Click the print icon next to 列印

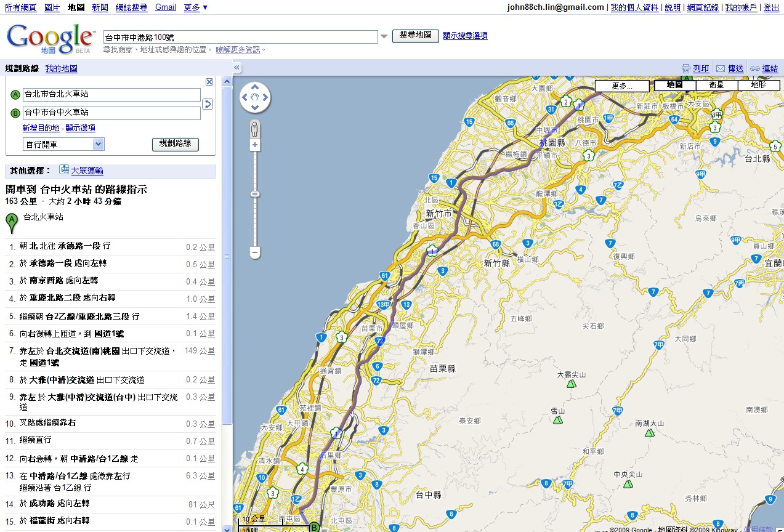point(686,69)
